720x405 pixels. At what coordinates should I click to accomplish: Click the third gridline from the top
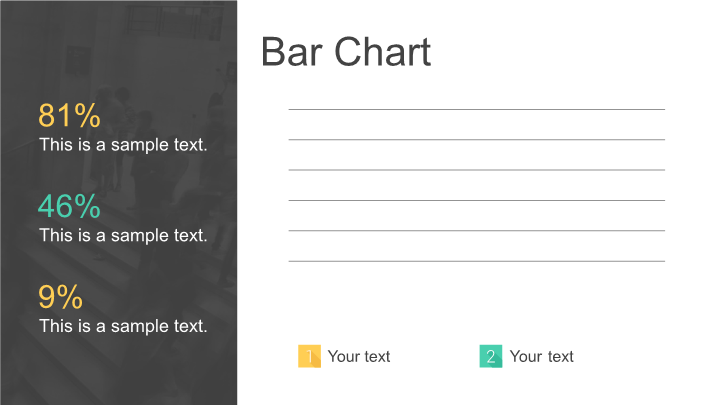click(476, 170)
